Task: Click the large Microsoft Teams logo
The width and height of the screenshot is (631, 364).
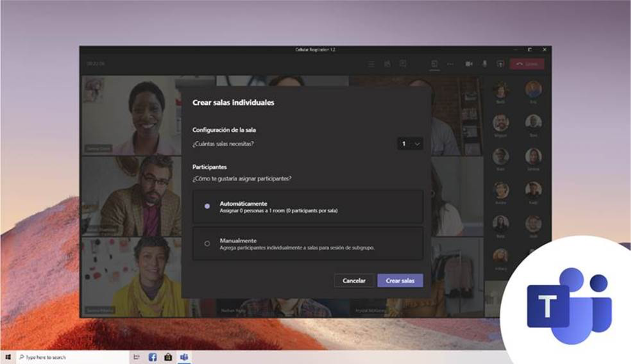Action: 569,305
